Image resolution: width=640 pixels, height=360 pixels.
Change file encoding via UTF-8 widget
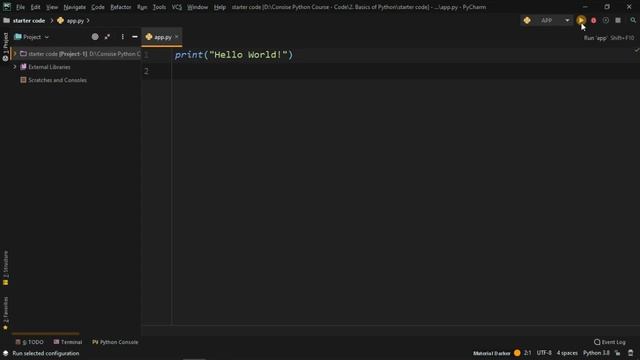point(544,353)
